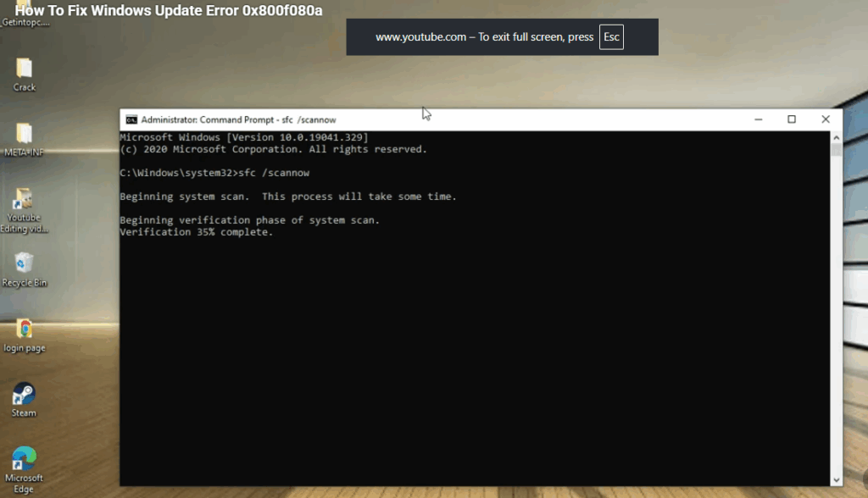
Task: Click the www.youtube.com exit fullscreen notification
Action: [502, 36]
